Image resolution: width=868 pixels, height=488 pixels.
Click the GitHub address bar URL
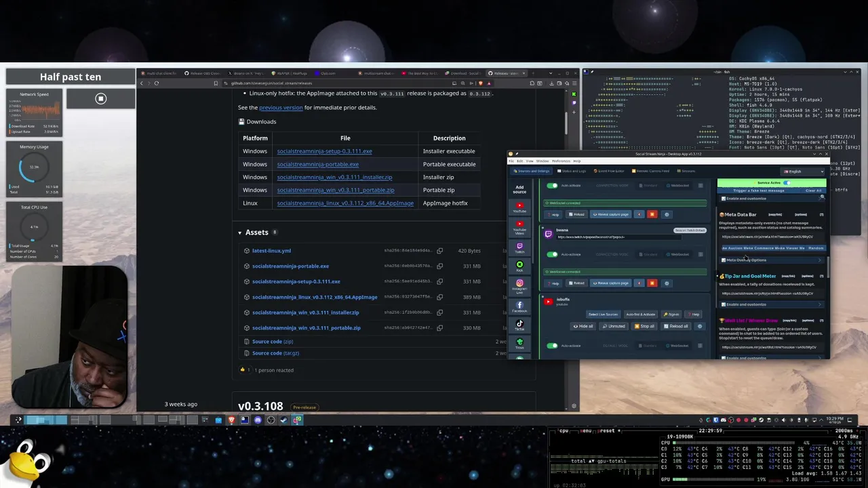click(271, 83)
